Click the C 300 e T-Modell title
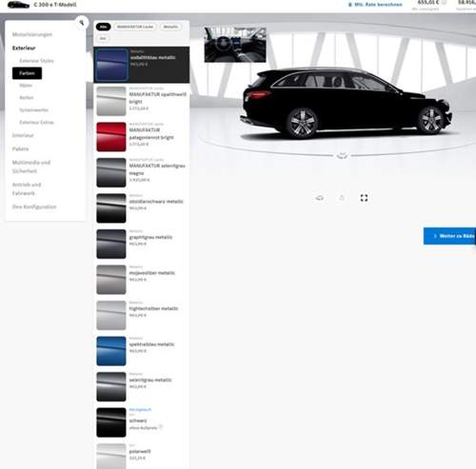The image size is (476, 469). [x=55, y=5]
